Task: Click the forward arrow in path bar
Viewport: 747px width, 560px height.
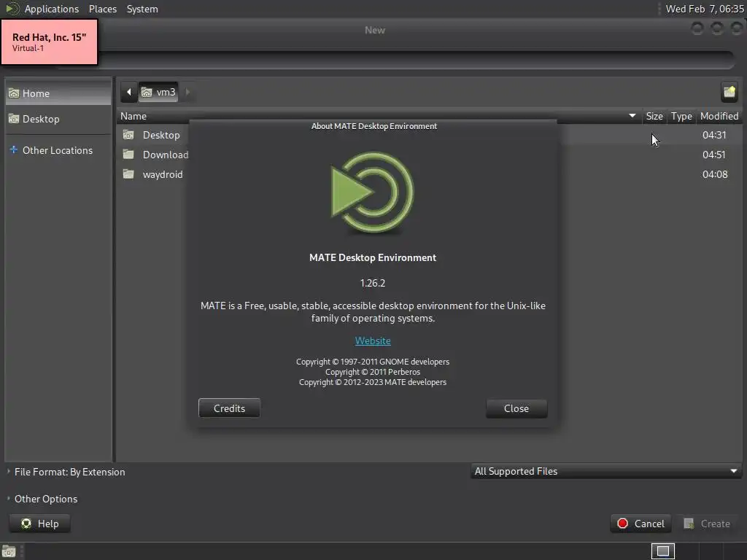Action: pyautogui.click(x=187, y=92)
